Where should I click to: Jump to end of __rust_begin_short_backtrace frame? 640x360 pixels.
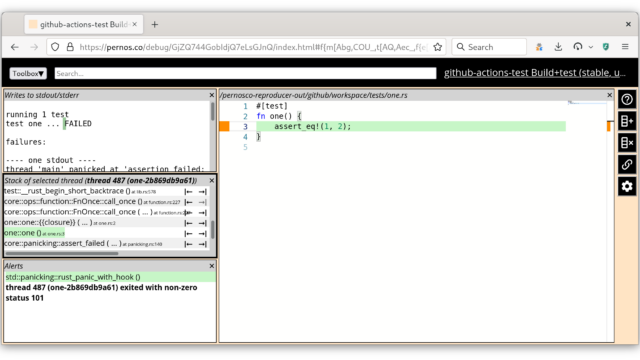(x=202, y=192)
